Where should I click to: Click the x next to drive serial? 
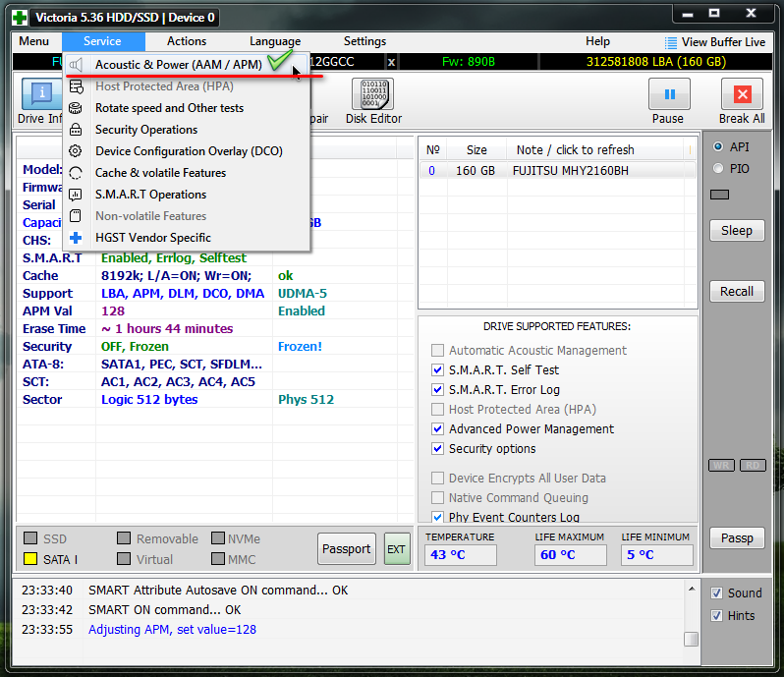tap(391, 62)
